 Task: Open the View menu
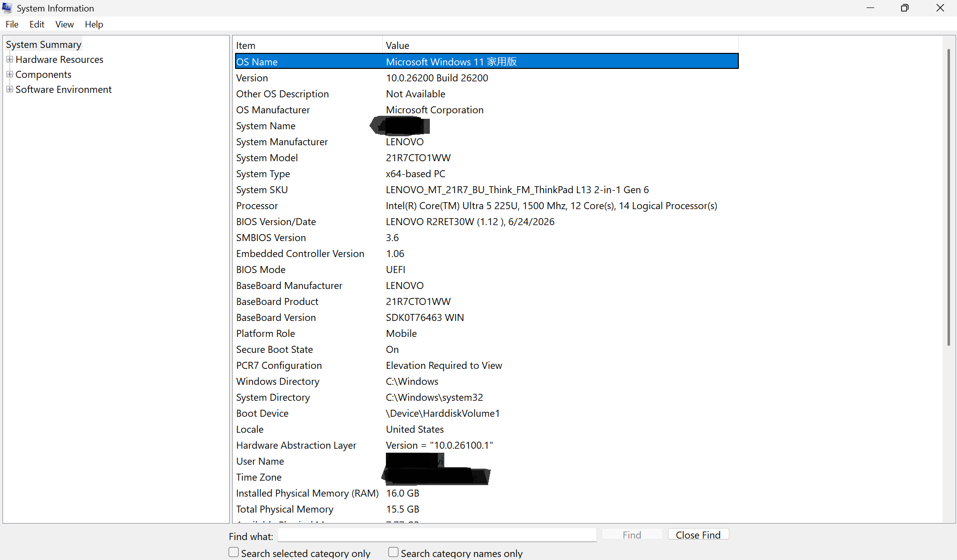pyautogui.click(x=64, y=24)
